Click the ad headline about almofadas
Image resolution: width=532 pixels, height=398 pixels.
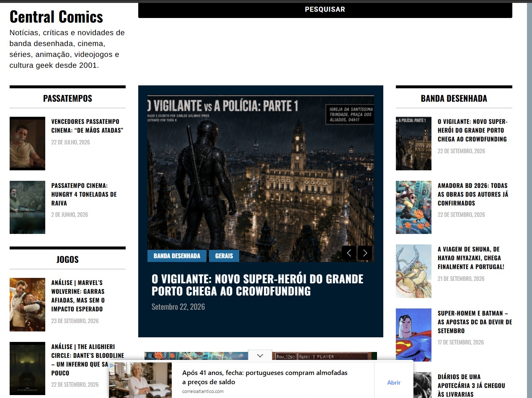coord(265,377)
